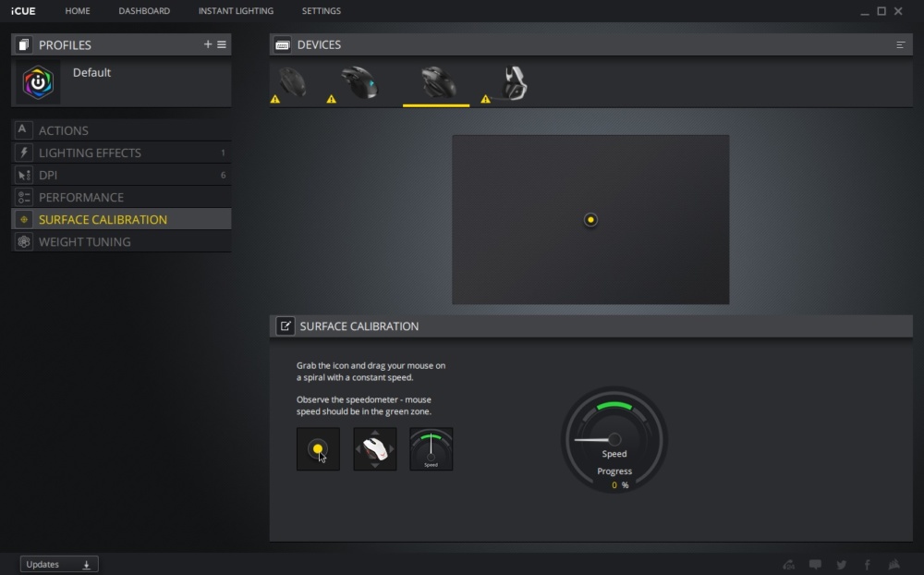This screenshot has height=575, width=924.
Task: Click the warning icon on first mouse
Action: pyautogui.click(x=275, y=99)
